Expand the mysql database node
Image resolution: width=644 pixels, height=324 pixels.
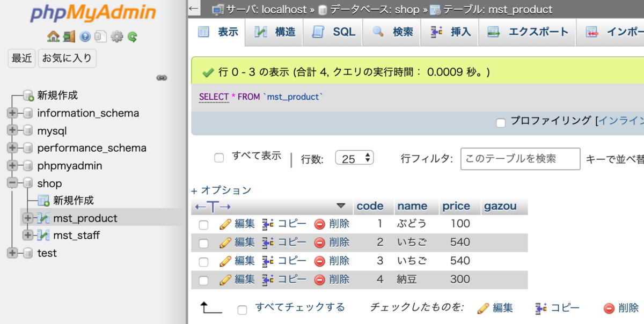pyautogui.click(x=12, y=130)
